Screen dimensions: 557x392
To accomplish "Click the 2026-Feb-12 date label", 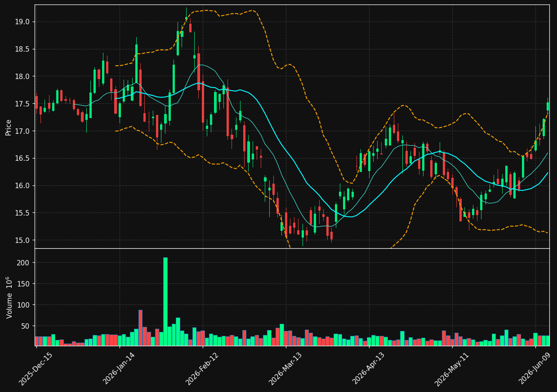I will click(202, 369).
